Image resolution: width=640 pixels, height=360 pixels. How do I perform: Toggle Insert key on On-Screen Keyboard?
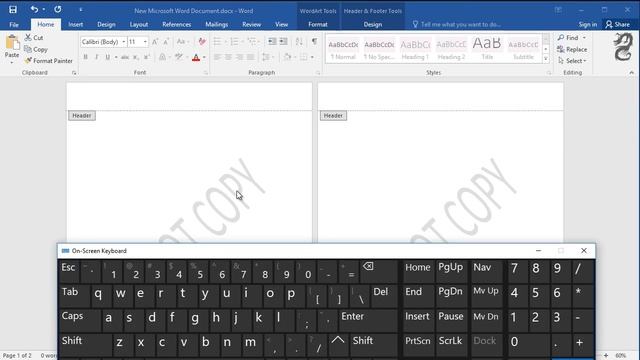coord(418,320)
